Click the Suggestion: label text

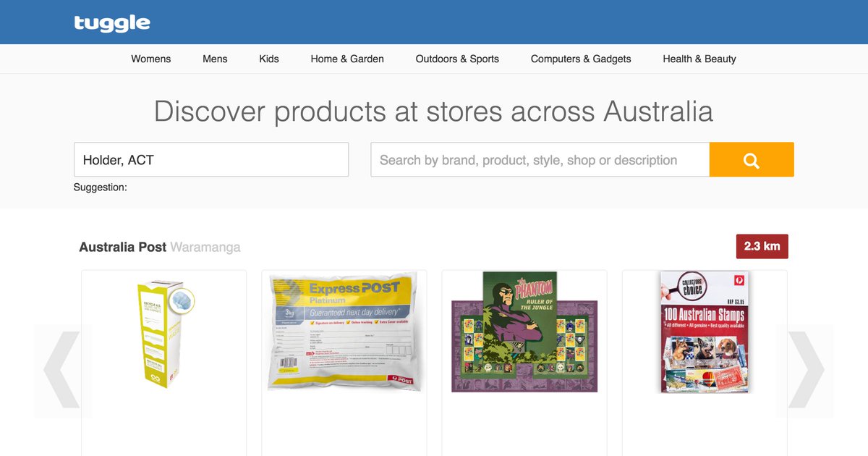tap(101, 187)
